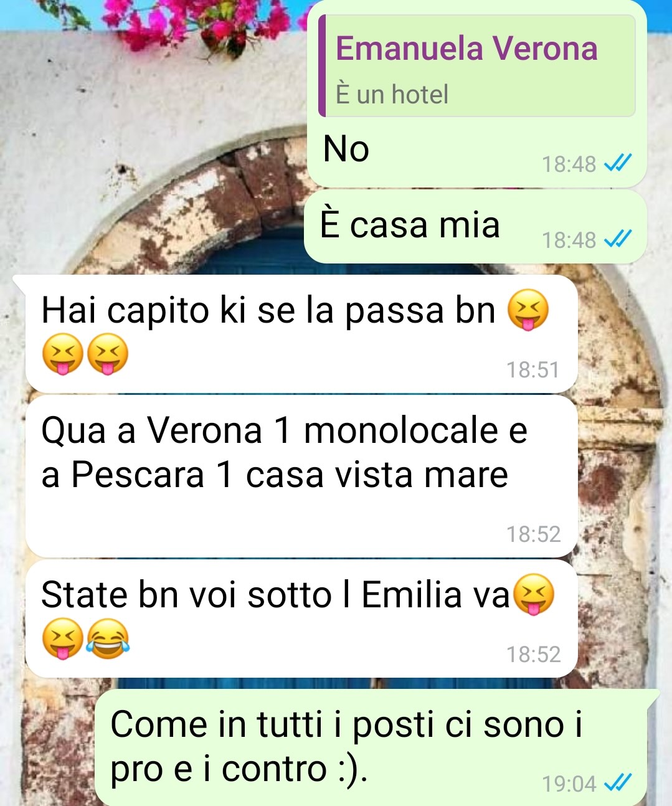Tap the first tongue emoji on second line
The height and width of the screenshot is (806, 672).
point(63,354)
